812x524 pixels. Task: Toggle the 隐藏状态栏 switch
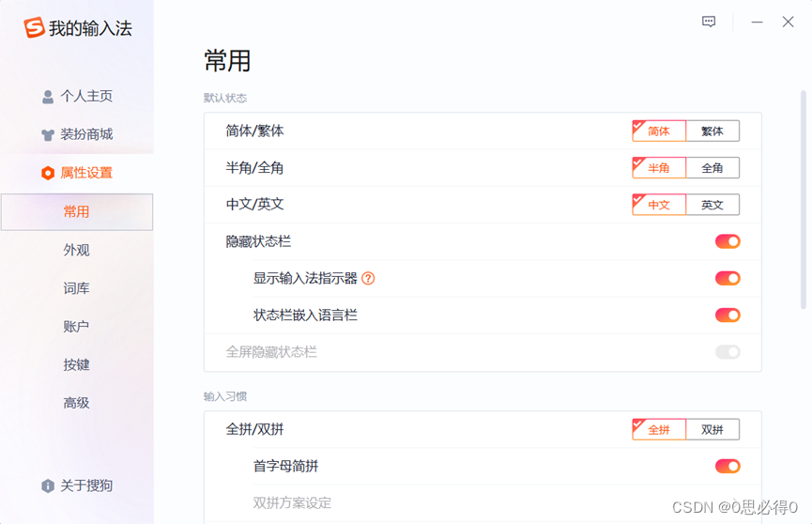pos(728,241)
